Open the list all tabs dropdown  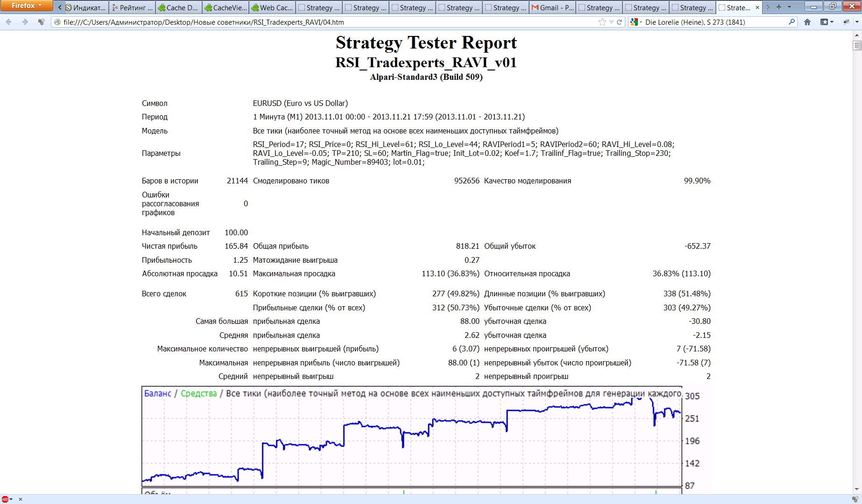(x=789, y=7)
